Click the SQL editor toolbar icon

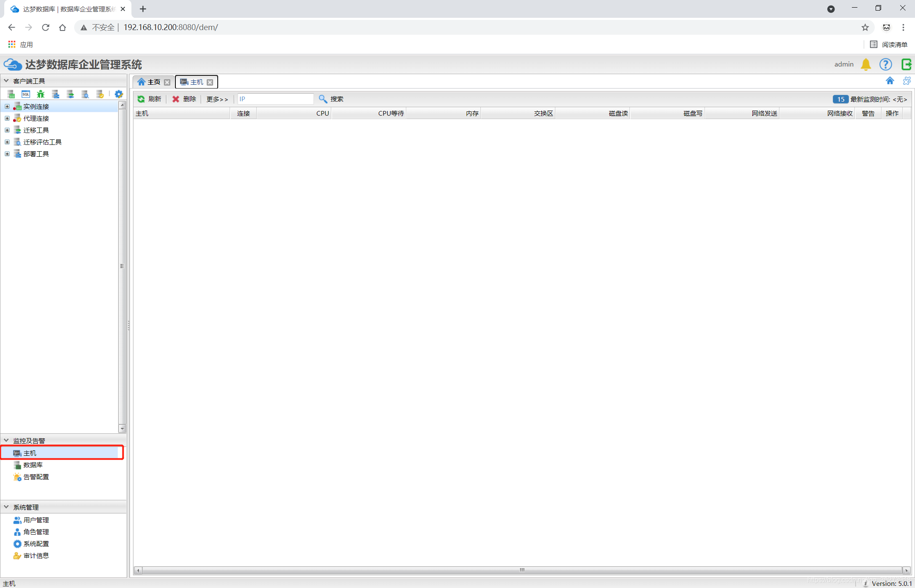[26, 94]
